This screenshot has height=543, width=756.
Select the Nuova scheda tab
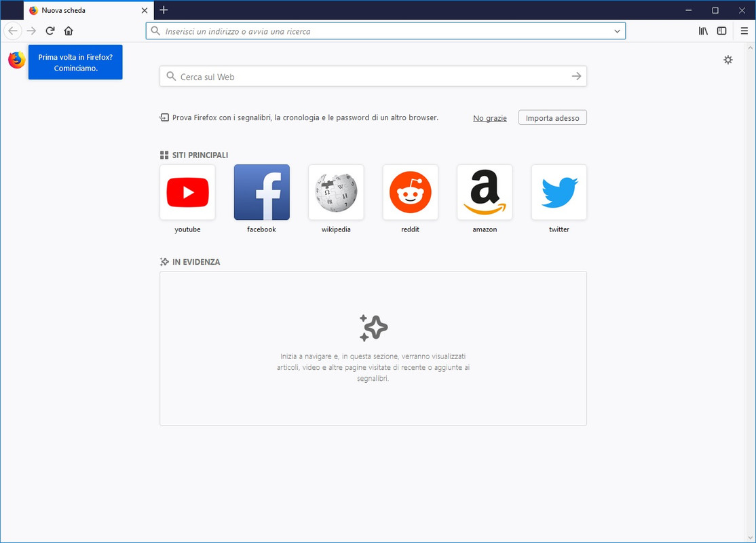coord(88,10)
